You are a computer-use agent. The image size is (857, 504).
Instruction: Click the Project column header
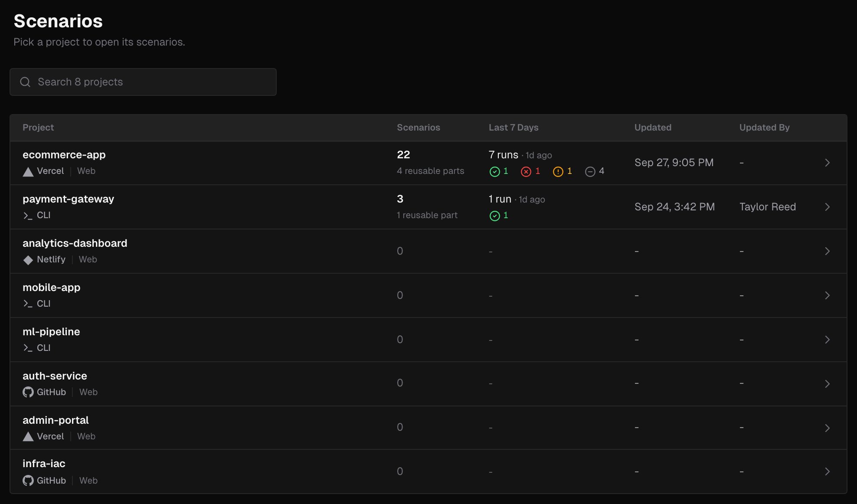pyautogui.click(x=38, y=128)
